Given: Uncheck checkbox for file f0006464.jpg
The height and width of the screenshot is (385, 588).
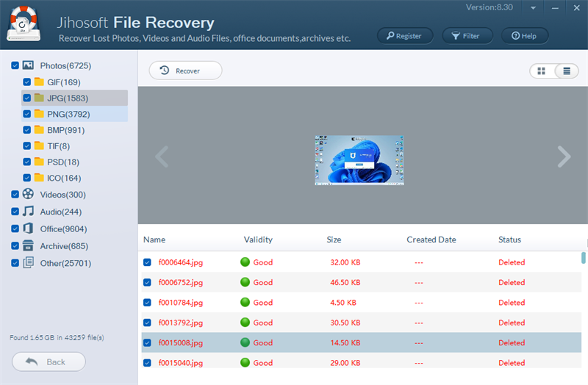Looking at the screenshot, I should [x=147, y=262].
